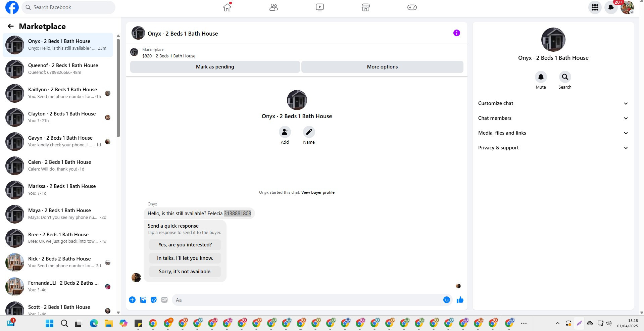Viewport: 644px width, 331px height.
Task: Open the Facebook home logo
Action: [12, 7]
